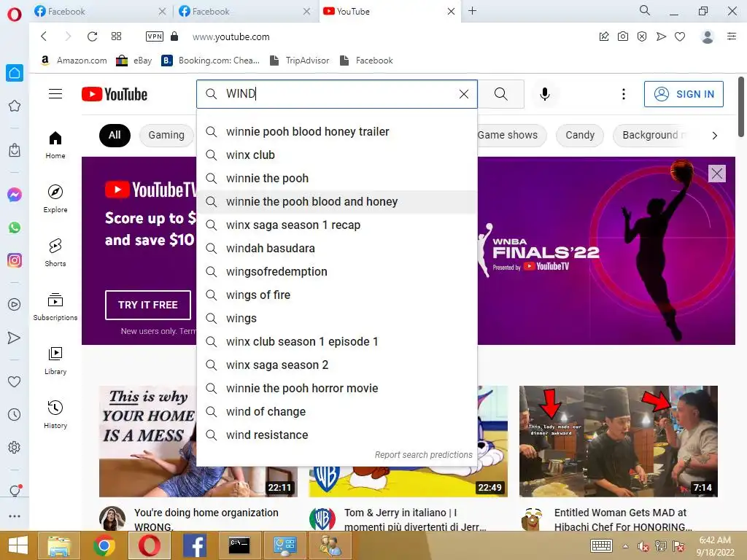
Task: Open history clock in Opera sidebar
Action: 15,414
